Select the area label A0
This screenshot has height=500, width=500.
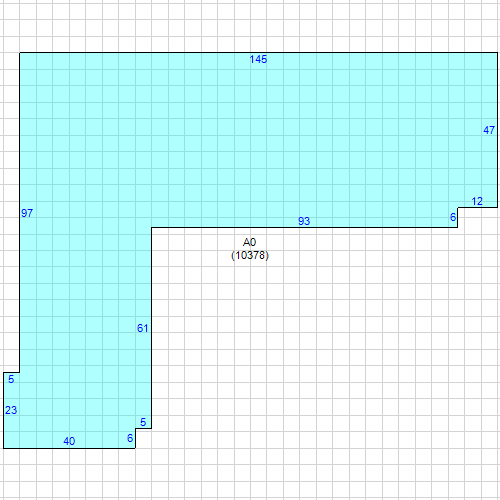click(x=249, y=242)
